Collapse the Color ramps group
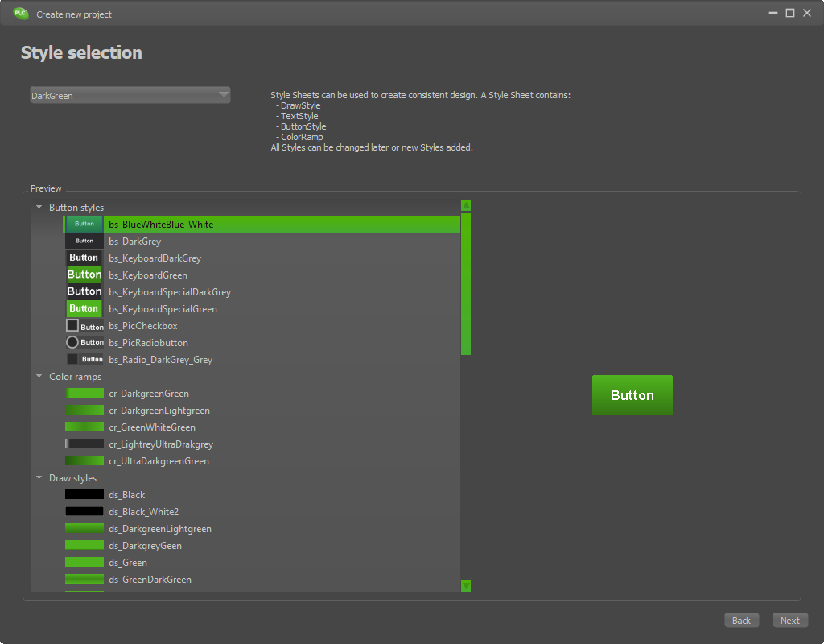Image resolution: width=824 pixels, height=644 pixels. (x=39, y=376)
